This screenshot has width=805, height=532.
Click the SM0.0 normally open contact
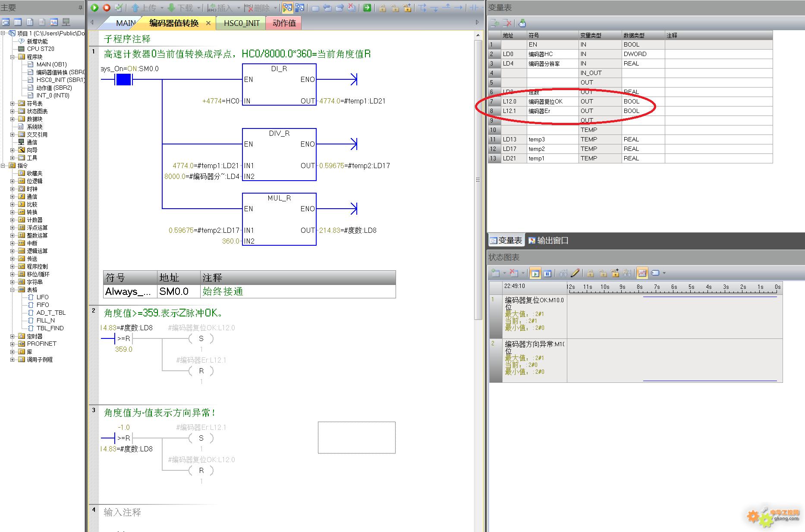pyautogui.click(x=124, y=79)
